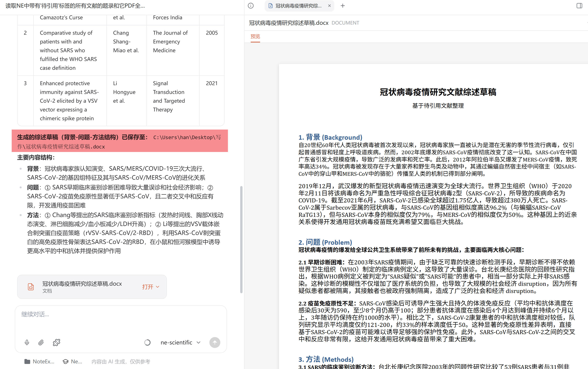Click table cell 'The Journal of Emergency Medicine'
Screen dimensions: 588x369
coord(173,50)
